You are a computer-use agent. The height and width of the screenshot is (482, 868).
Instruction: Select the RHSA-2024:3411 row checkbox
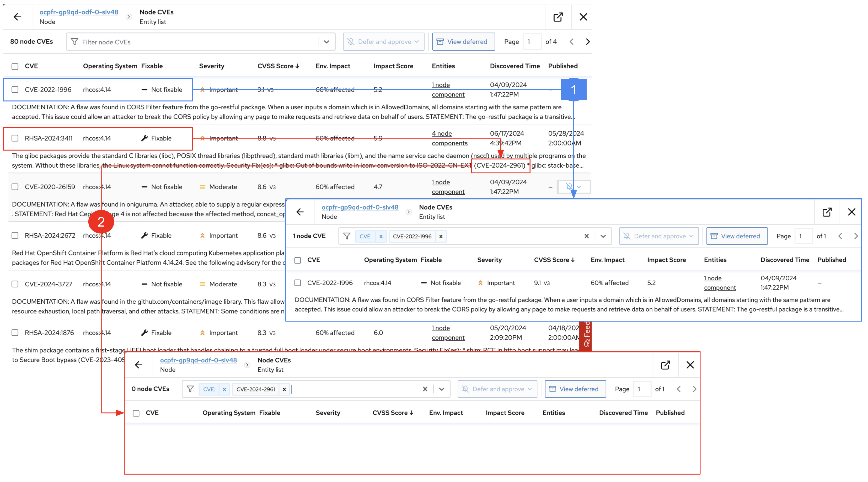(15, 138)
